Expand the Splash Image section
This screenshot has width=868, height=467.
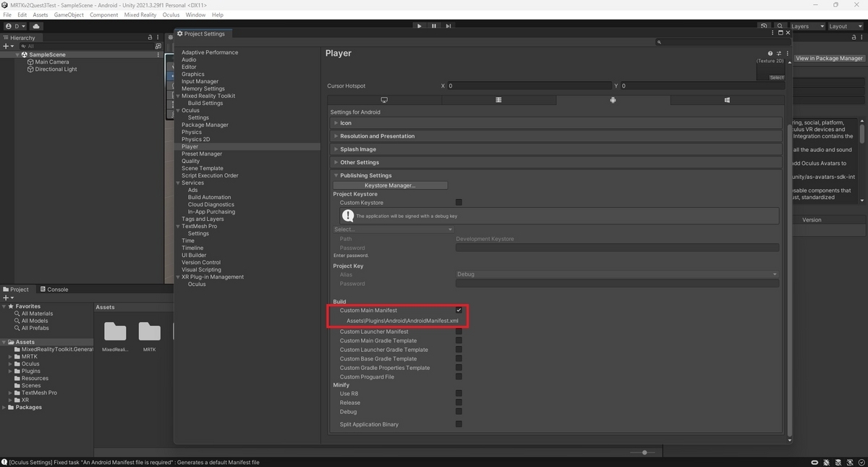(x=556, y=149)
